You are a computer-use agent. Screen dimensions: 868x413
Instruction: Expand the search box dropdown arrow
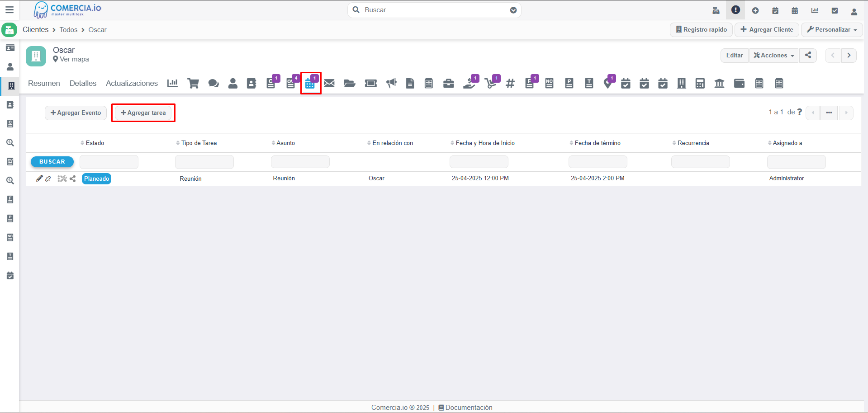(513, 10)
